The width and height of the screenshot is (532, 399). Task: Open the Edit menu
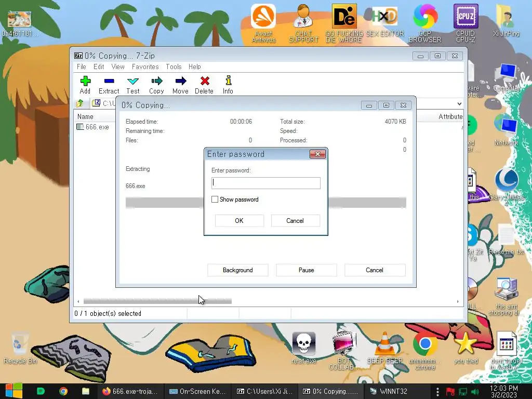click(x=99, y=66)
